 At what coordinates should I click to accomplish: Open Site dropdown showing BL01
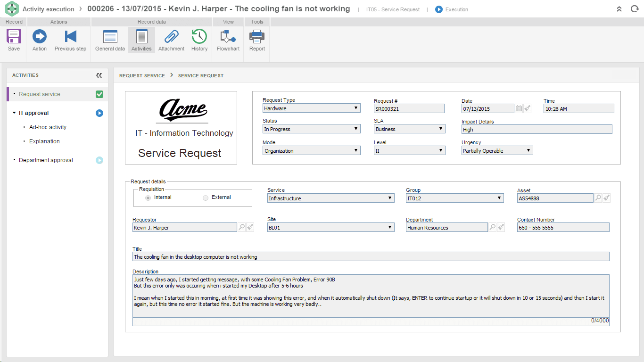pyautogui.click(x=331, y=228)
